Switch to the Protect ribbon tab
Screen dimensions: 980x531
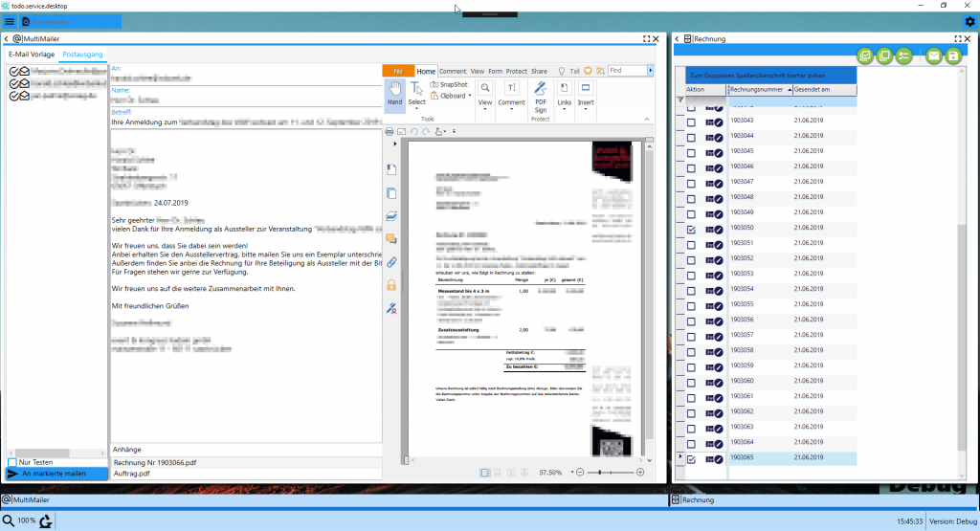[x=516, y=71]
